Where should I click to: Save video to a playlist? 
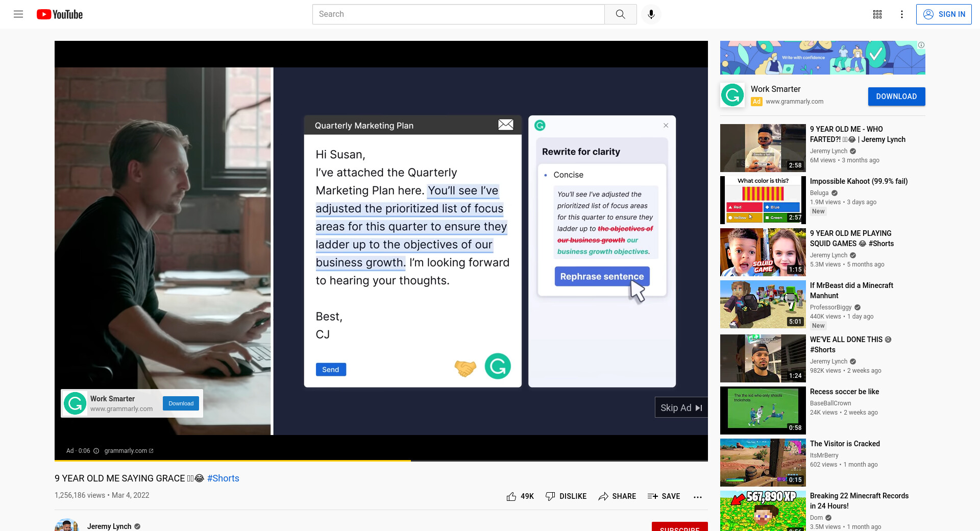[664, 496]
